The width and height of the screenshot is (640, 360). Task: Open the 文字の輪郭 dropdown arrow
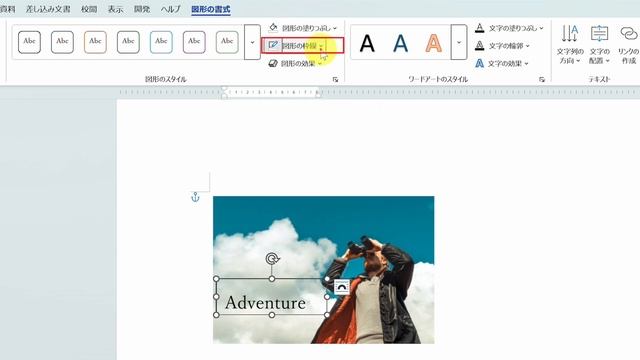pyautogui.click(x=527, y=46)
